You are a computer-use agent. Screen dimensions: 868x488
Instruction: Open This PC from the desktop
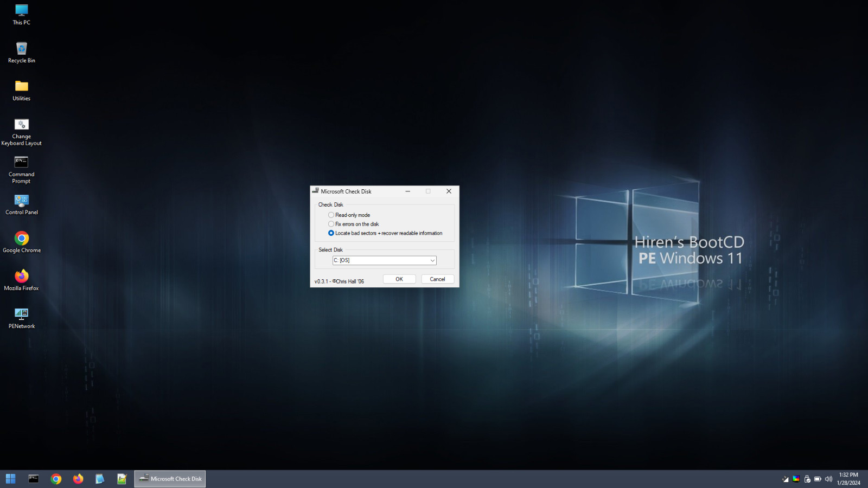tap(21, 11)
